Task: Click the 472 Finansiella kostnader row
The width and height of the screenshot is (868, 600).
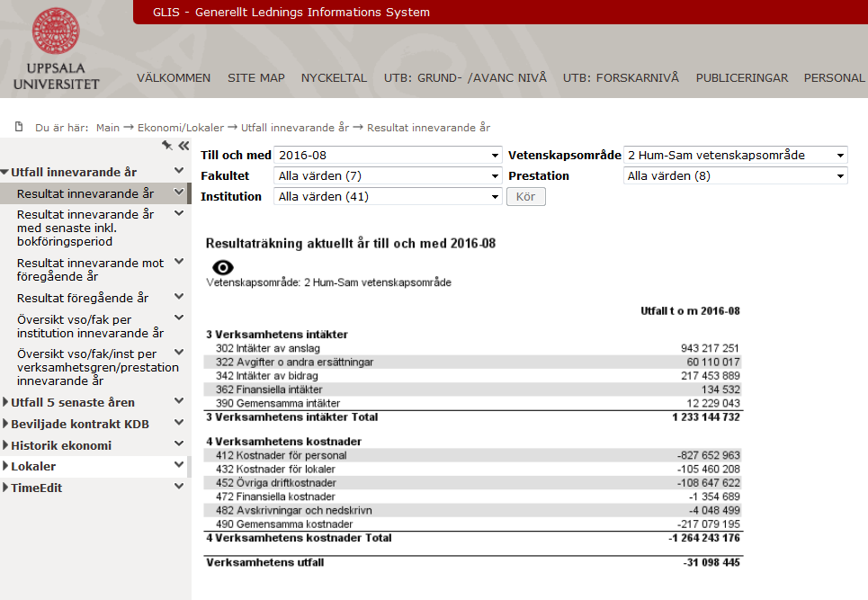Action: tap(473, 497)
